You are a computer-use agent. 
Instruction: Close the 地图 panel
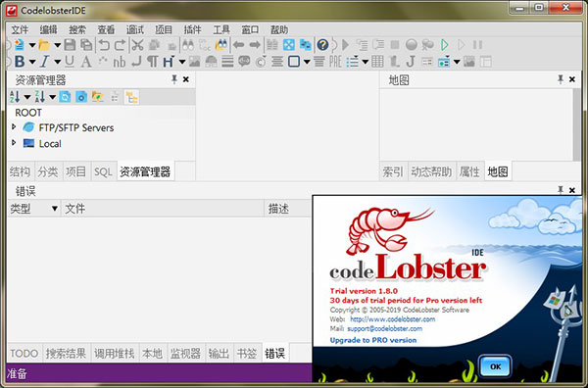572,79
